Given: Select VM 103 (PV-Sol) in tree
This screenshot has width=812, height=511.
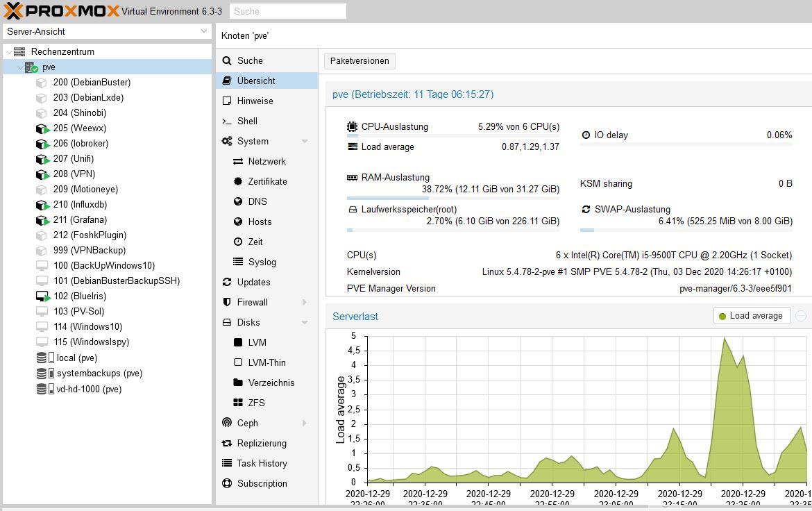Looking at the screenshot, I should (107, 312).
